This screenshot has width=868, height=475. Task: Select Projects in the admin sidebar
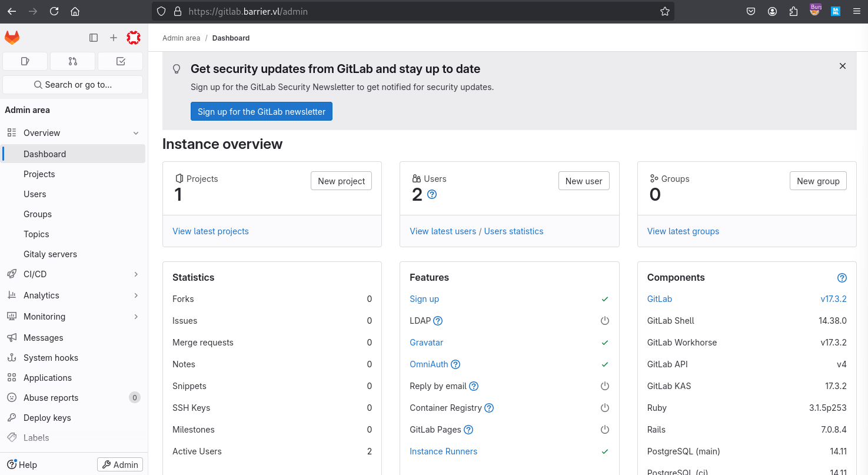pos(74,174)
